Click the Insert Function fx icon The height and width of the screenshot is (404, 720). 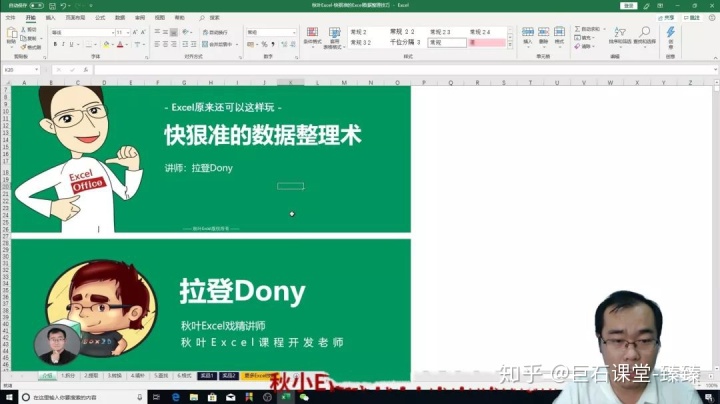[x=85, y=70]
